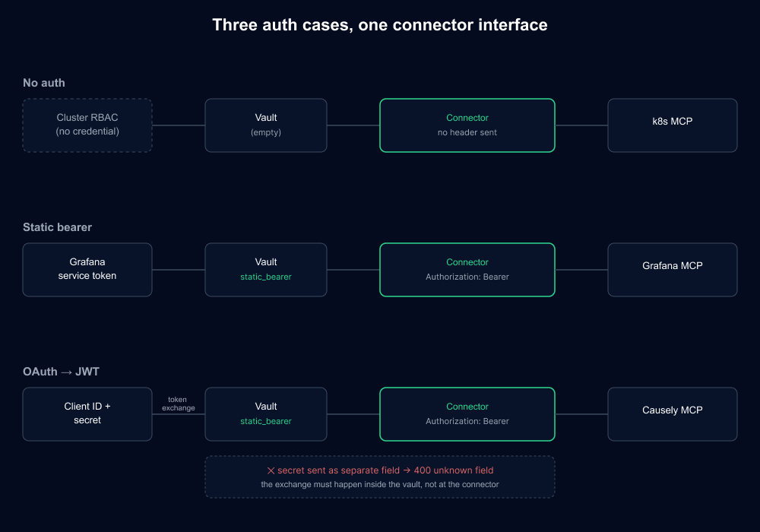Image resolution: width=760 pixels, height=532 pixels.
Task: Select the Cluster RBAC (no credential) box
Action: coord(87,125)
